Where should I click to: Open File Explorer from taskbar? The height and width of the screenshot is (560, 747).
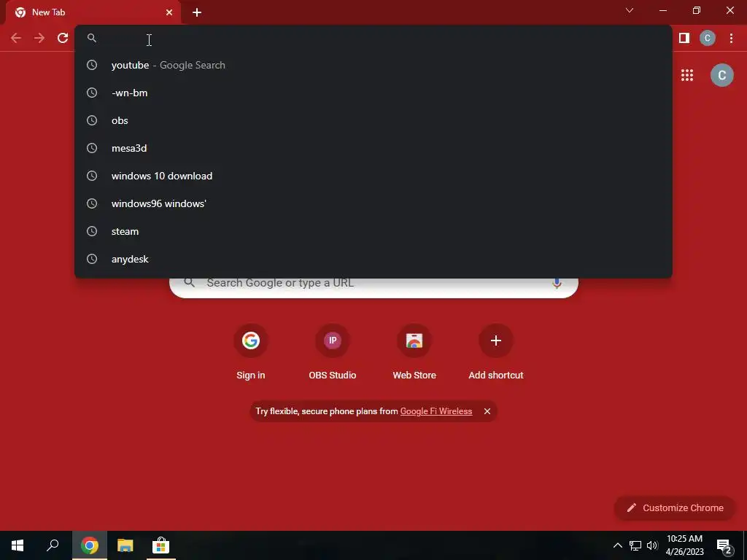click(x=125, y=545)
